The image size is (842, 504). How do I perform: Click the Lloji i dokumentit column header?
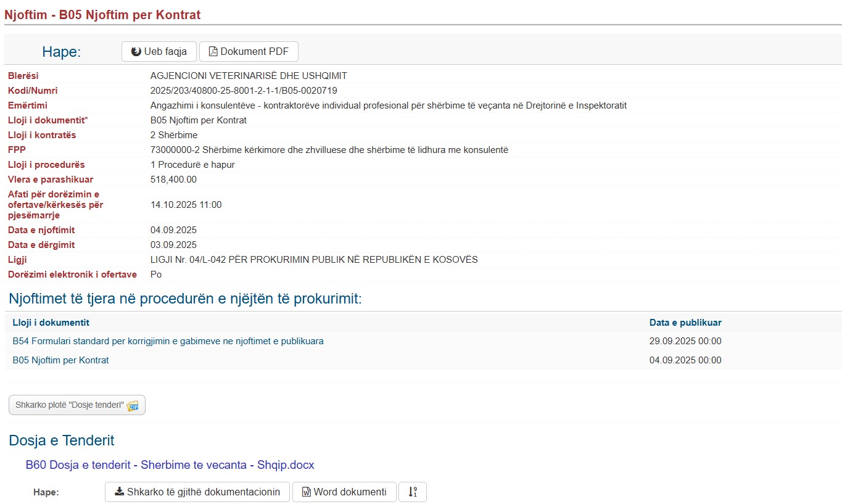51,323
